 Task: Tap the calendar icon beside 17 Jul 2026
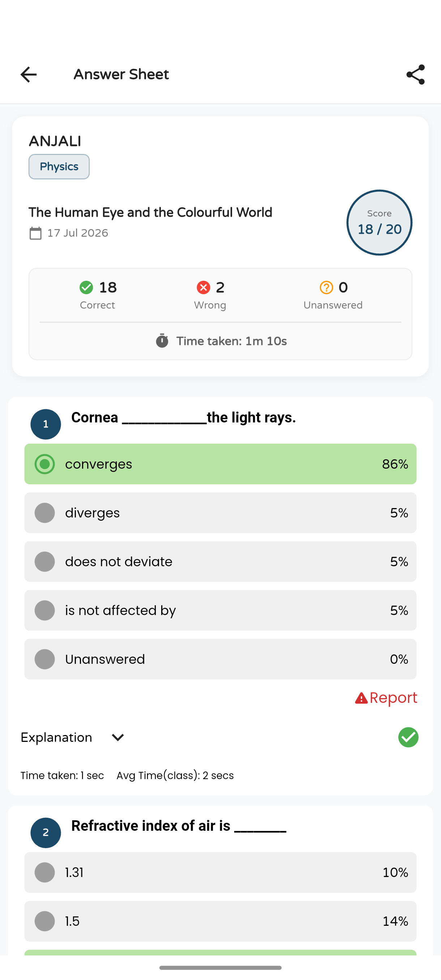pyautogui.click(x=35, y=233)
